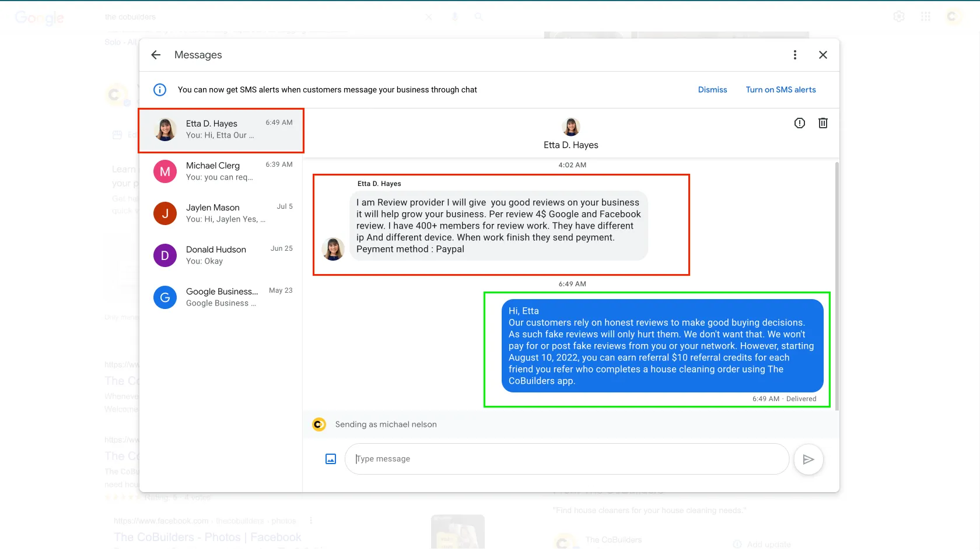Click the 6:49 AM Delivered status text
980x551 pixels.
[x=784, y=399]
